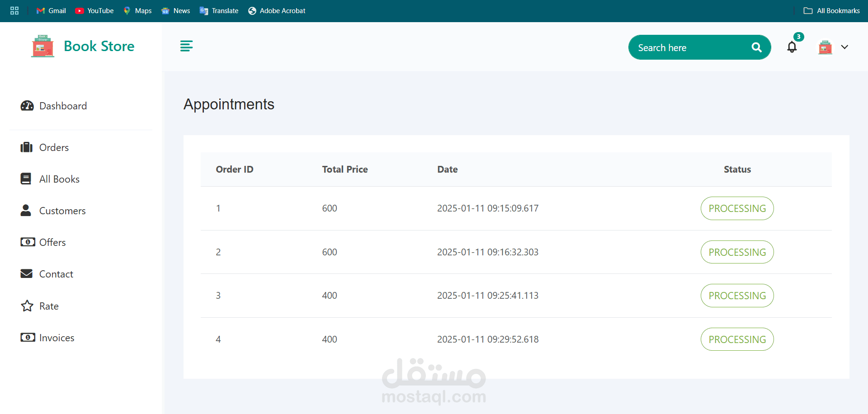
Task: Go to Dashboard in the sidebar
Action: (63, 106)
